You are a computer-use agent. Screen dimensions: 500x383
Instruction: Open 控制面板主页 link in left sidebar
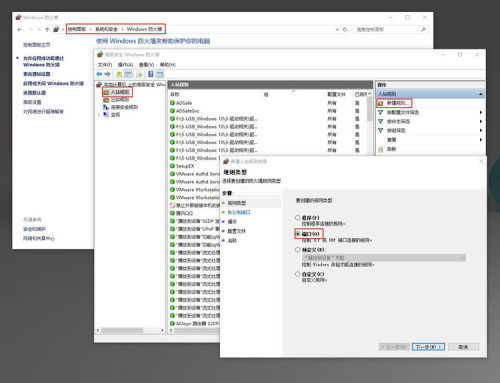tap(37, 45)
